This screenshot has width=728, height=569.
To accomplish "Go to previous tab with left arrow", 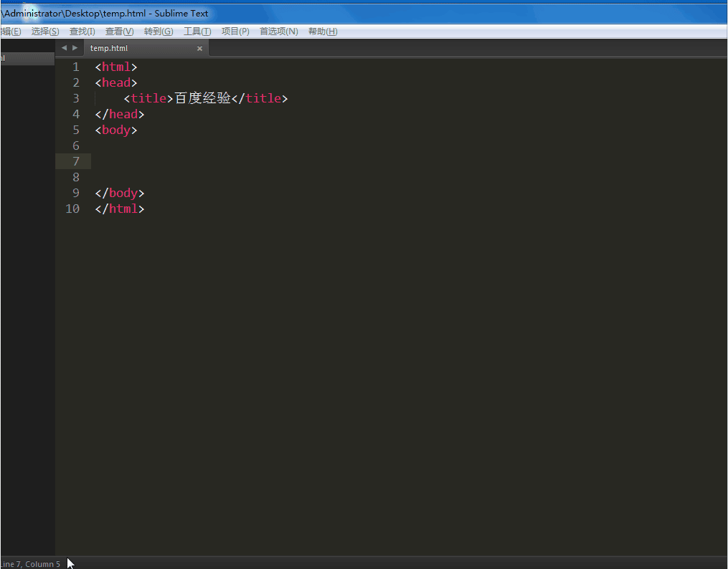I will tap(64, 48).
